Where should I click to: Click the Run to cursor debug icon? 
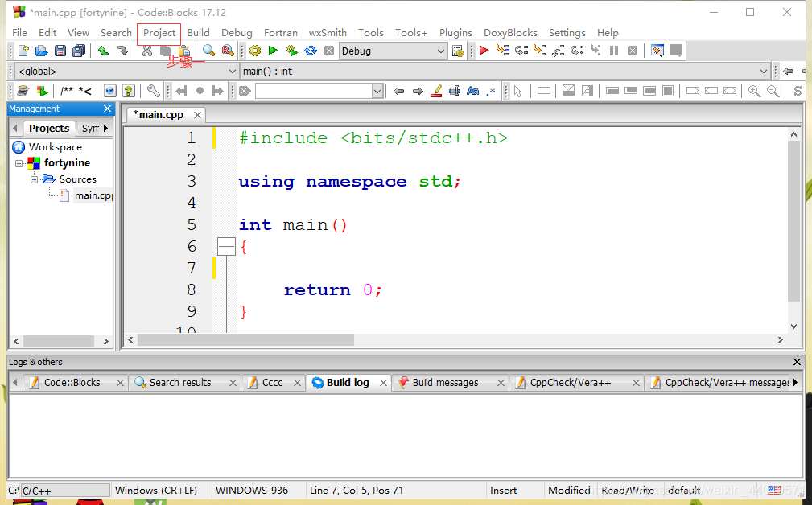(502, 51)
